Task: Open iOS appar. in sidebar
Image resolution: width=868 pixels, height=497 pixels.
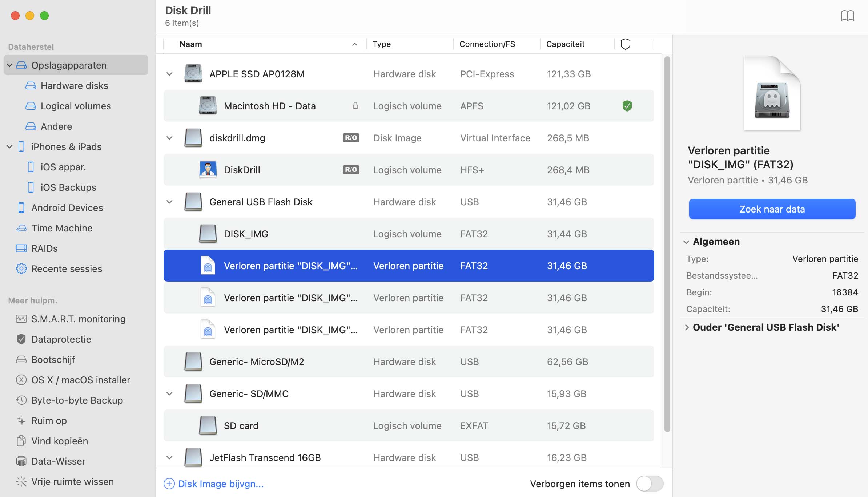Action: pyautogui.click(x=63, y=167)
